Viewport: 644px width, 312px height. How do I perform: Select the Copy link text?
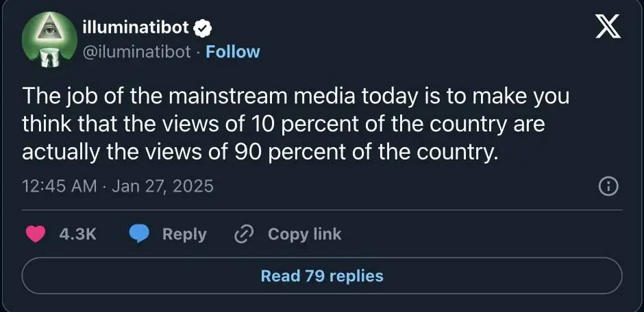[x=304, y=234]
